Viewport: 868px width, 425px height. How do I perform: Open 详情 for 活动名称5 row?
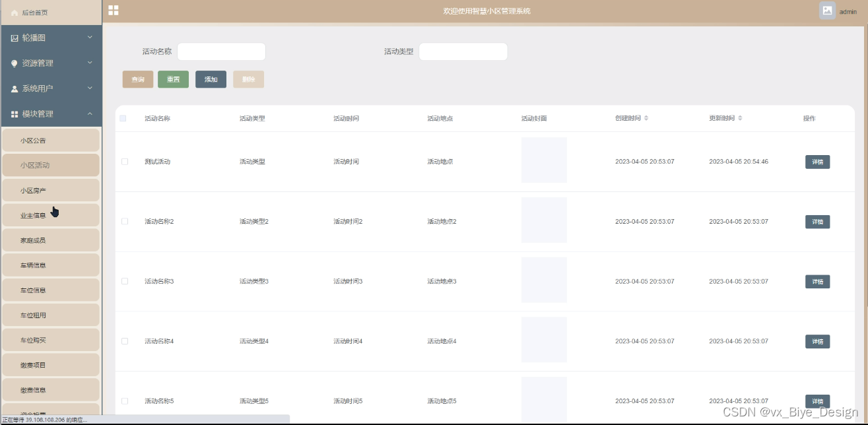817,401
